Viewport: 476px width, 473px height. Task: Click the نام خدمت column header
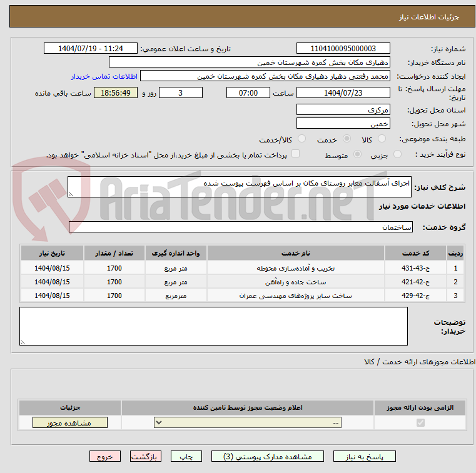click(296, 253)
